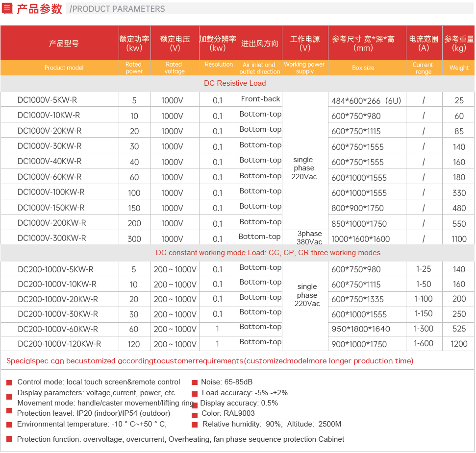Click box size '900*1000*1750'
The width and height of the screenshot is (476, 453).
pyautogui.click(x=359, y=344)
